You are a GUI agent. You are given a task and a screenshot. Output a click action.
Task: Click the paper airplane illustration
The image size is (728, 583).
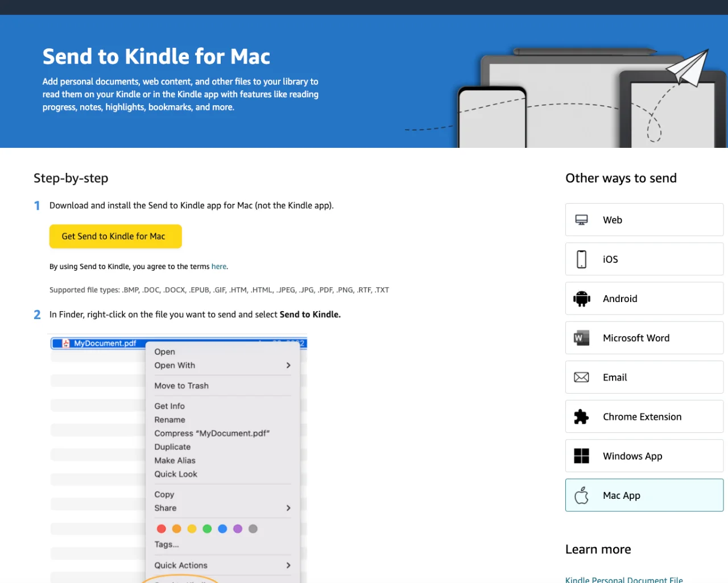[x=688, y=68]
